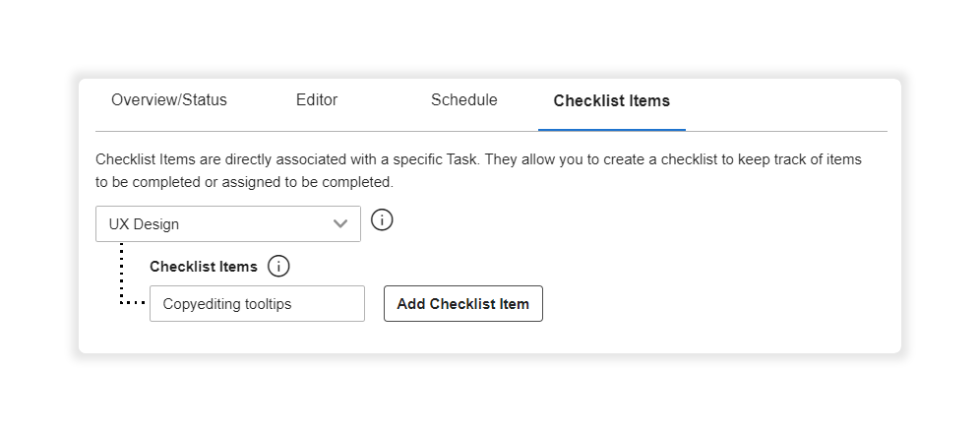980x432 pixels.
Task: Open the Editor tab
Action: coord(316,100)
